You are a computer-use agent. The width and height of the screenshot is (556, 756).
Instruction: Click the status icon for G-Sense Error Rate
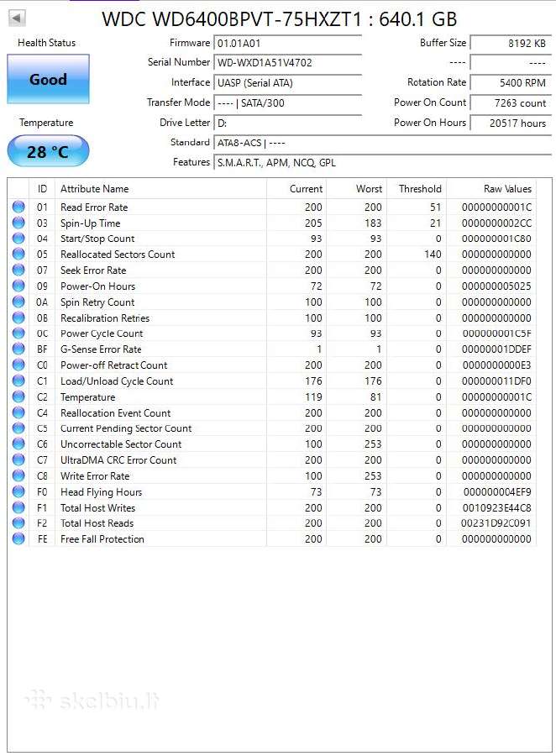coord(18,349)
